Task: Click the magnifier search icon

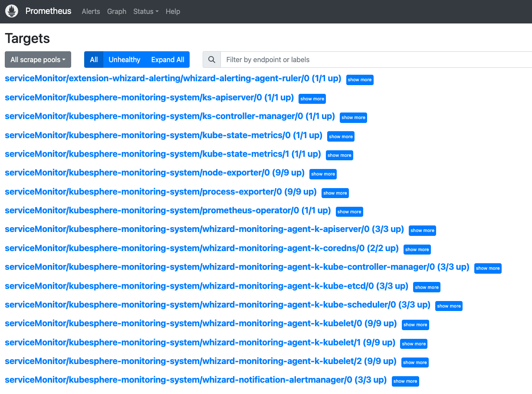Action: pos(212,60)
